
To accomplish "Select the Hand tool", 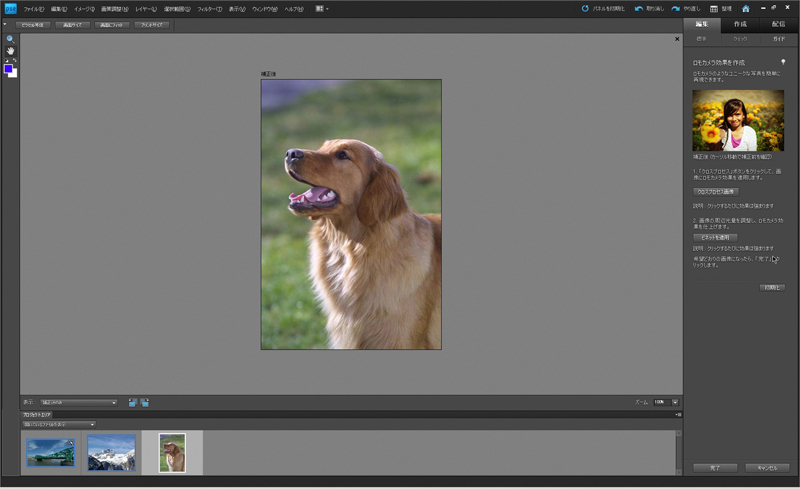I will pyautogui.click(x=10, y=49).
